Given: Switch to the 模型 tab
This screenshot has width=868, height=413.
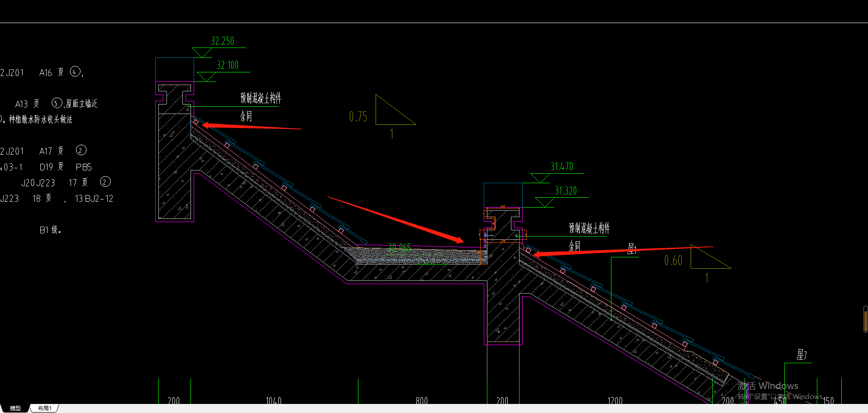Looking at the screenshot, I should 15,408.
